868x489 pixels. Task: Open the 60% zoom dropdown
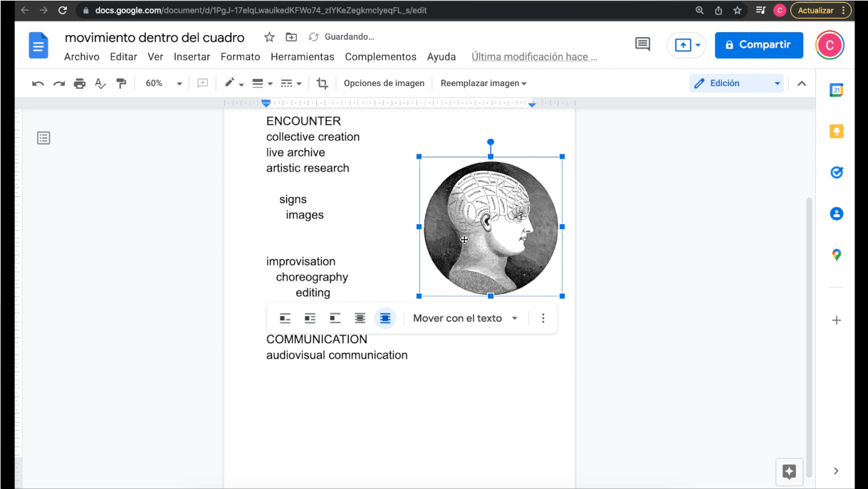click(164, 83)
